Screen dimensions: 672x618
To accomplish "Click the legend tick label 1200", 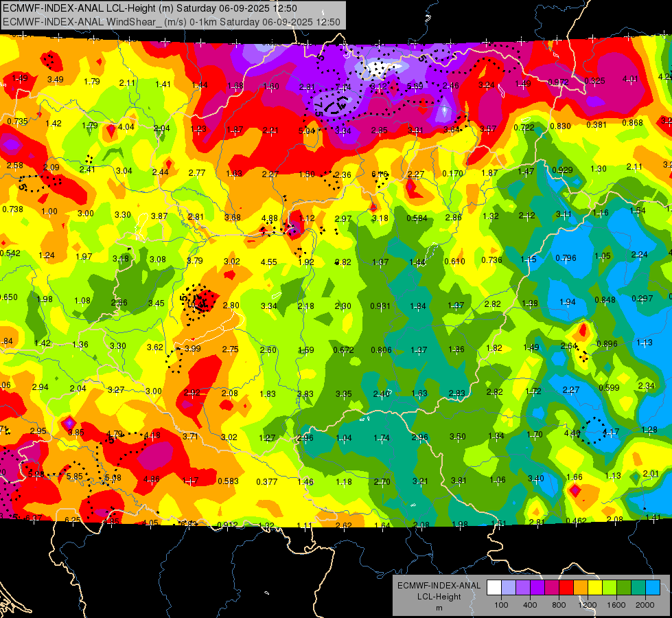I will tap(587, 605).
